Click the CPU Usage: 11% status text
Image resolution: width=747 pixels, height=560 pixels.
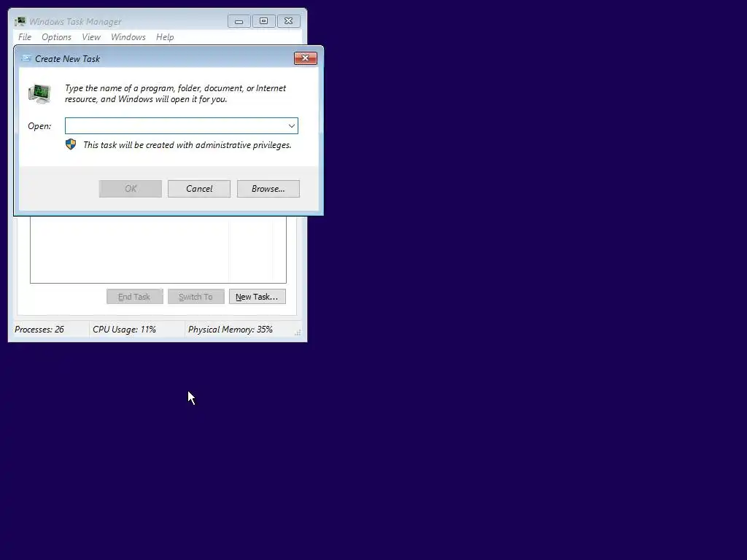coord(124,330)
